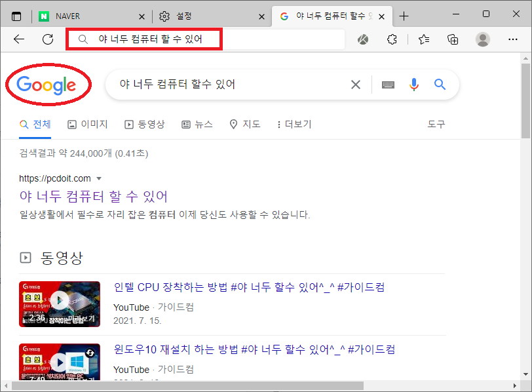The image size is (532, 392).
Task: Click the scroll left arrow
Action: (x=6, y=386)
